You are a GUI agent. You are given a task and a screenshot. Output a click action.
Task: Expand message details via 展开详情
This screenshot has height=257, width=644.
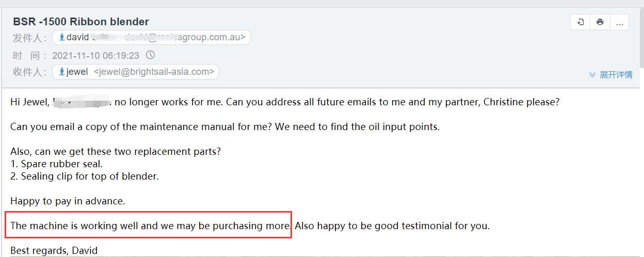[616, 75]
